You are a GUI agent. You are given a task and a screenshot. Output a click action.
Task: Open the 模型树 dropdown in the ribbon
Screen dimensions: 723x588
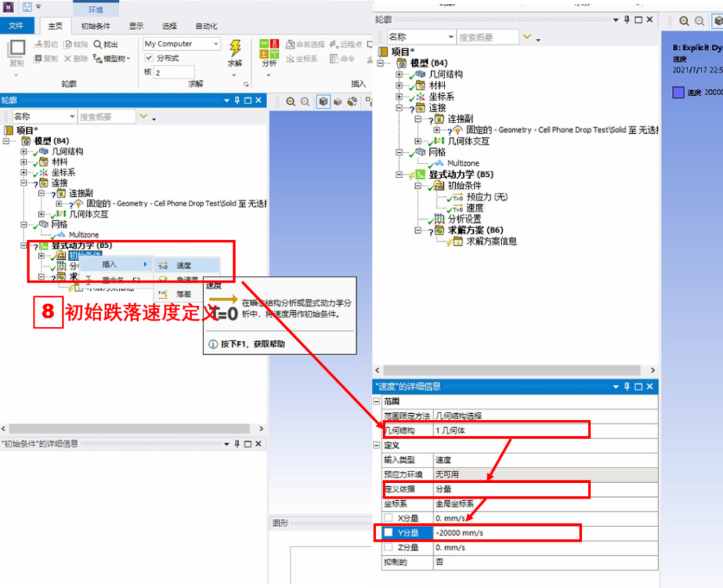tap(110, 58)
